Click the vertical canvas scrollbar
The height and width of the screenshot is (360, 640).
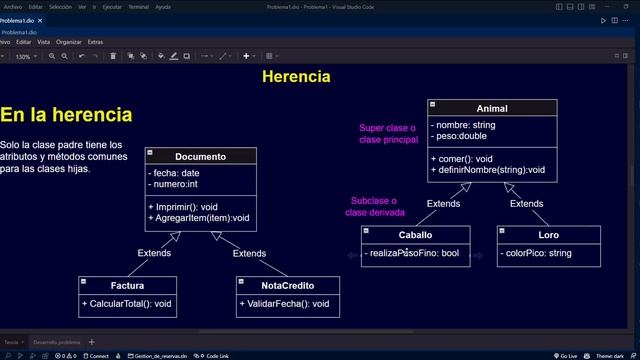click(x=631, y=176)
